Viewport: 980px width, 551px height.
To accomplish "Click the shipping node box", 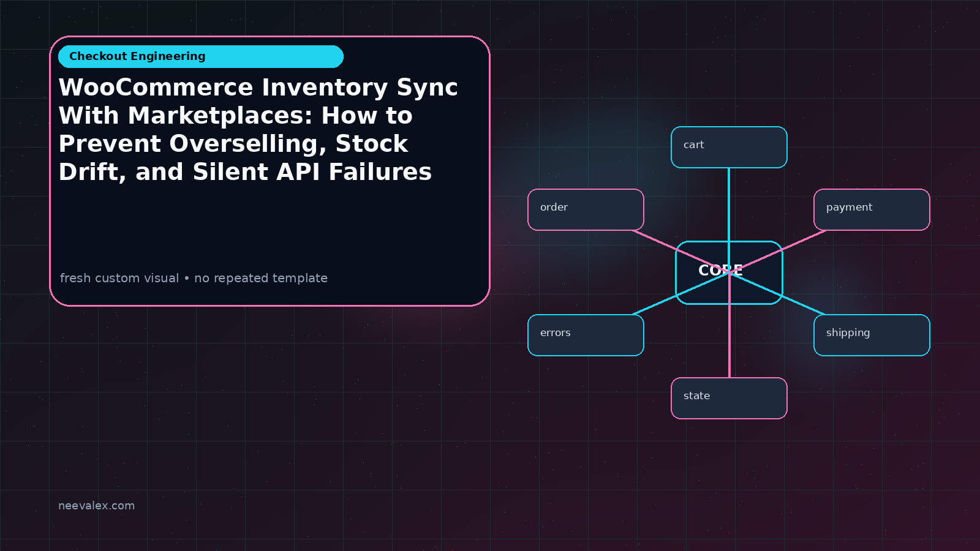I will [x=872, y=335].
